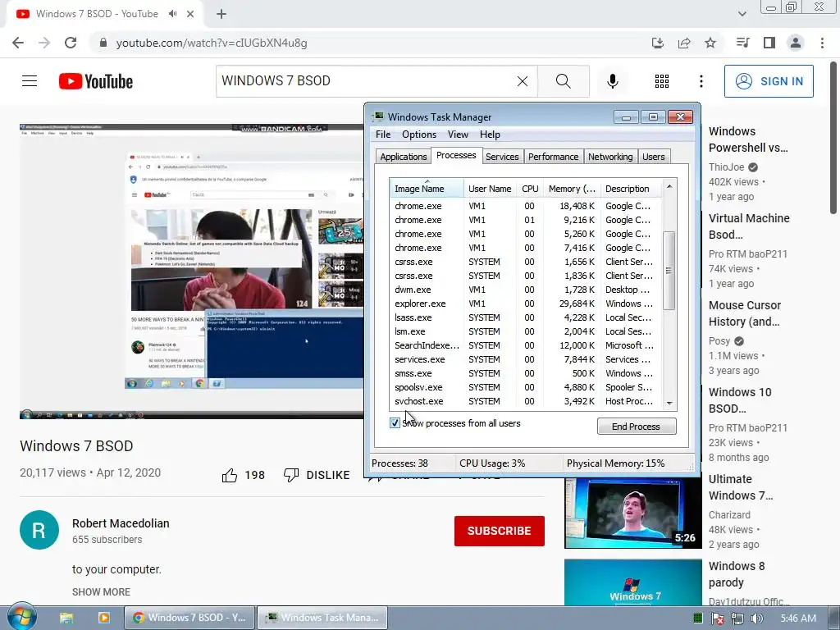Open the Help menu in Task Manager
The width and height of the screenshot is (840, 630).
pos(490,135)
